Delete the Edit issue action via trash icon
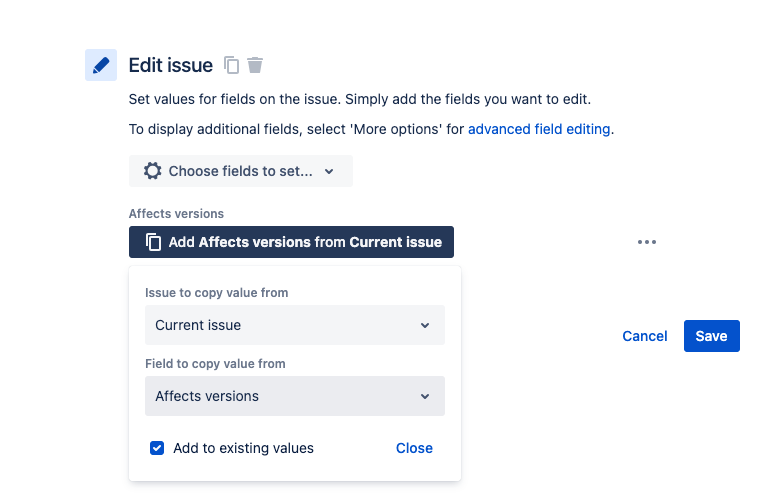The height and width of the screenshot is (504, 768). (x=255, y=65)
